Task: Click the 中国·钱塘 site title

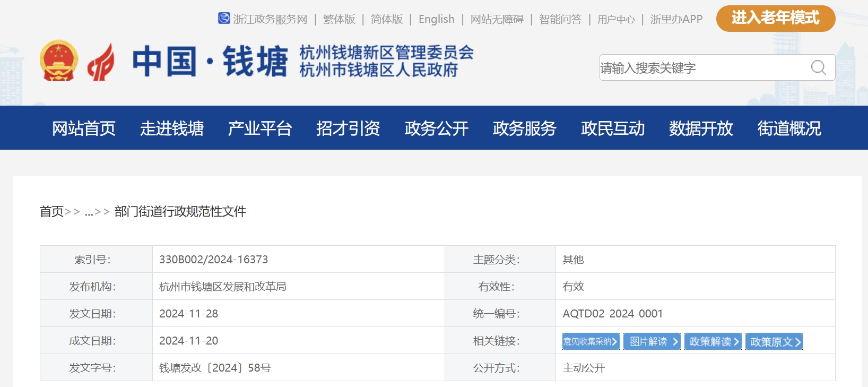Action: [210, 61]
